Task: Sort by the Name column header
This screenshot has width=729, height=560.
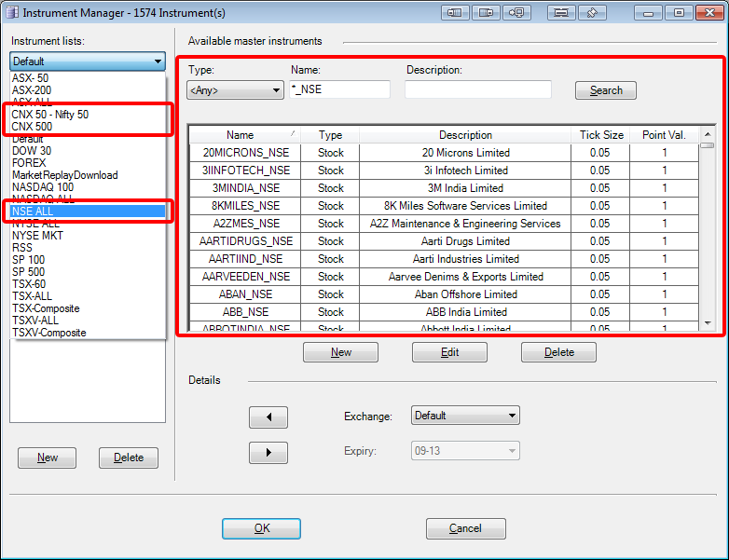Action: (245, 135)
